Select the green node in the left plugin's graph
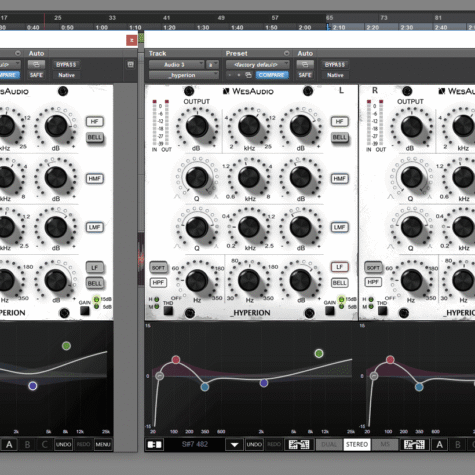 (66, 346)
